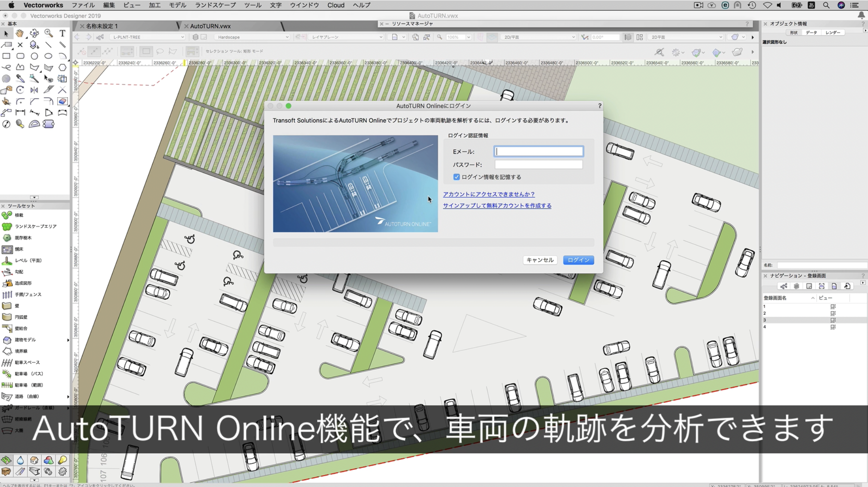Select the Spiral tool

[6, 79]
